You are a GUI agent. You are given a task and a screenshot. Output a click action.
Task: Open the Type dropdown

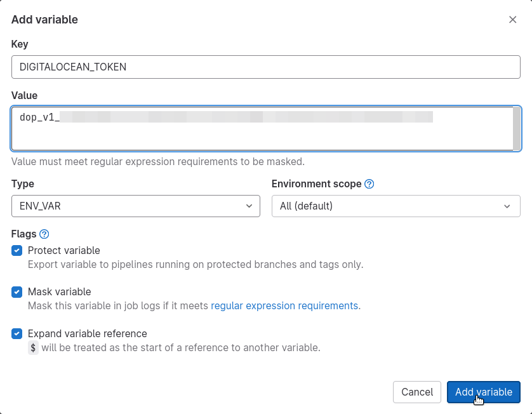coord(136,206)
